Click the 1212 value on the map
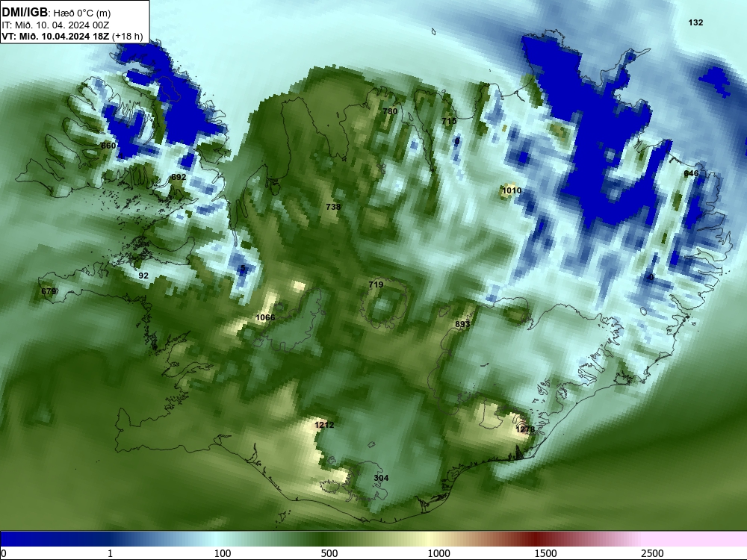 point(324,425)
